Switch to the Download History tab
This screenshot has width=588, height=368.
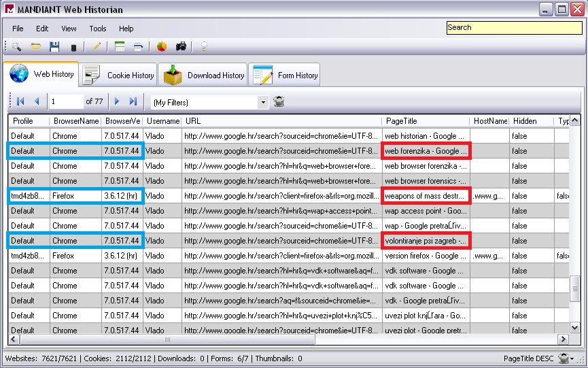coord(203,76)
